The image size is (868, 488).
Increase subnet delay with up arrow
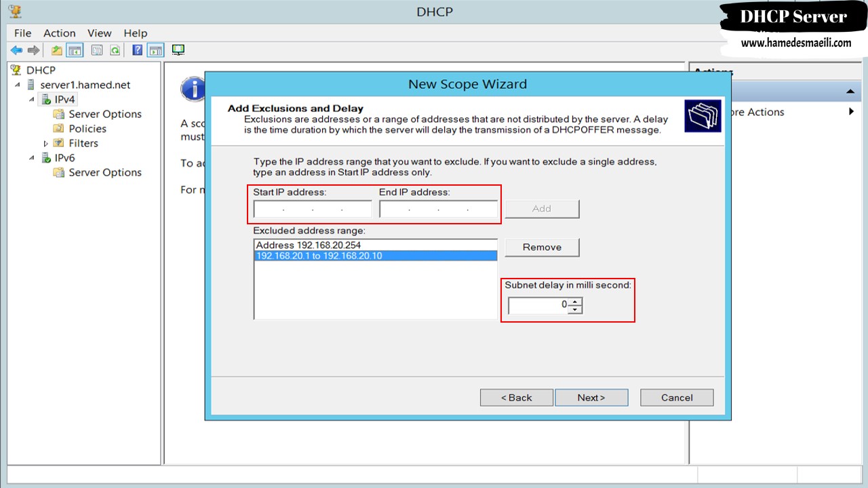tap(575, 302)
